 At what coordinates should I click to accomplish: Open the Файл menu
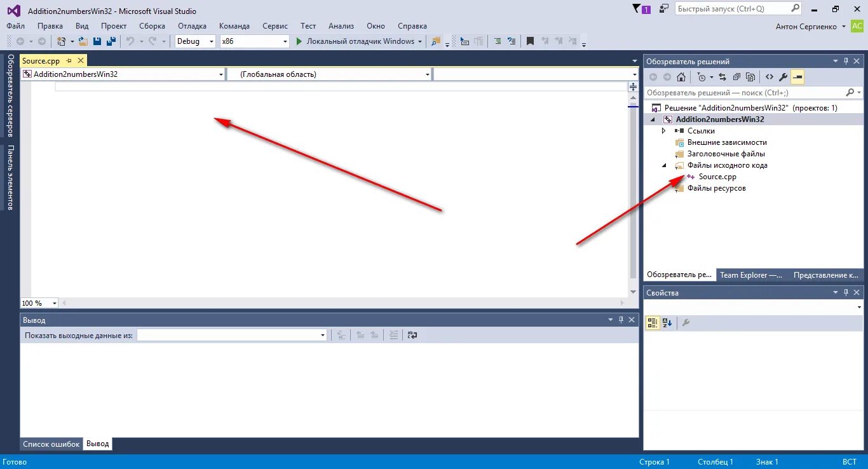point(15,26)
